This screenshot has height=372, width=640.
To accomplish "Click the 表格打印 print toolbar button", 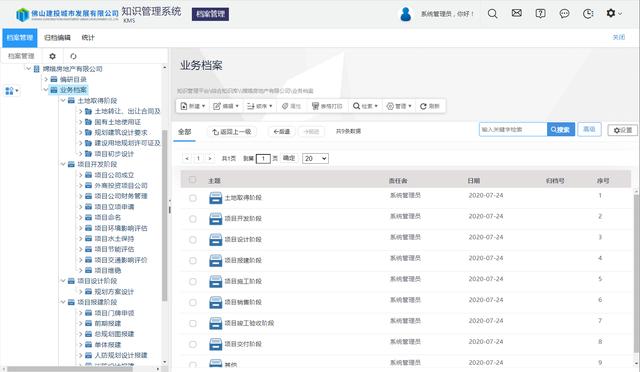I will (327, 106).
